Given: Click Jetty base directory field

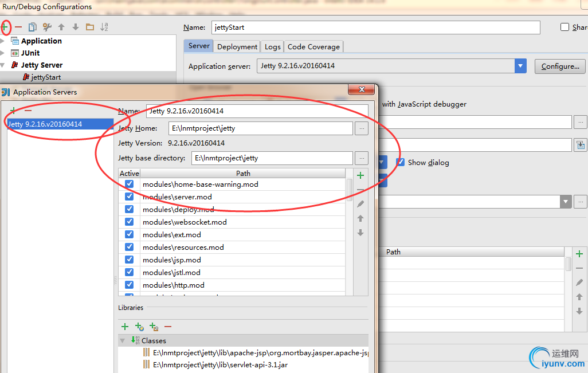Looking at the screenshot, I should pyautogui.click(x=272, y=158).
